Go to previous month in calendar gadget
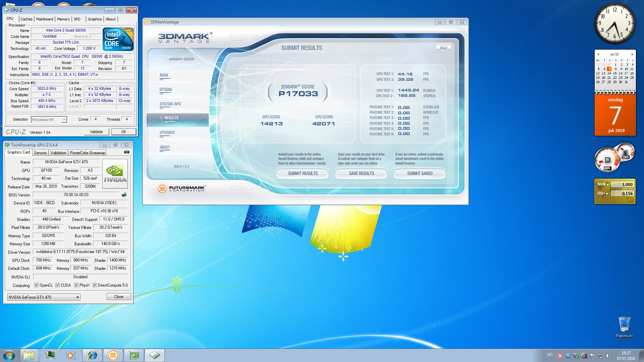Viewport: 644px width, 362px height. (598, 54)
